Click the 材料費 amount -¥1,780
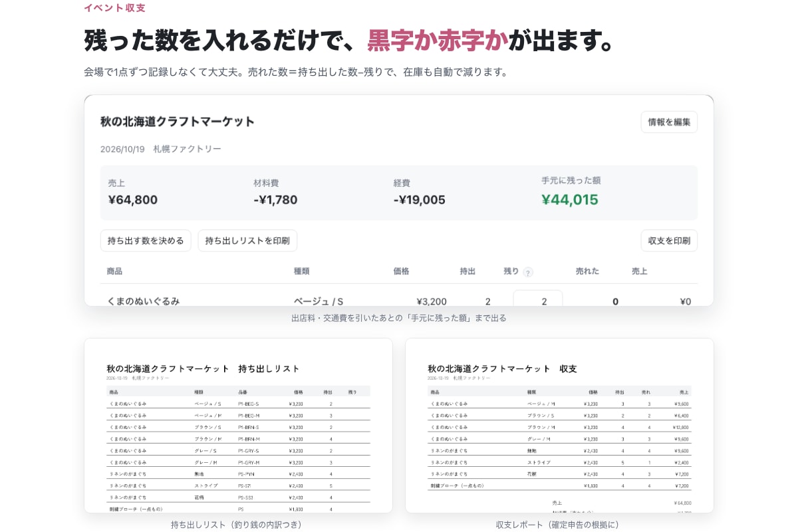798x532 pixels. point(275,199)
